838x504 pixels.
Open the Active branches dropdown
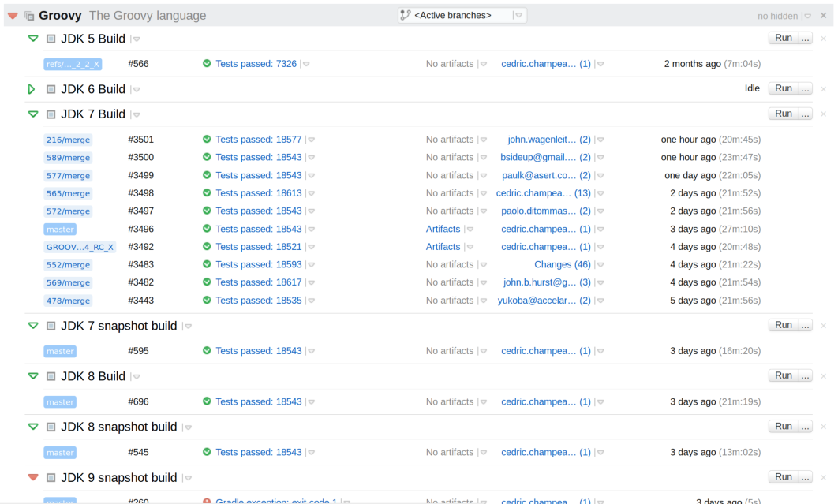click(462, 16)
